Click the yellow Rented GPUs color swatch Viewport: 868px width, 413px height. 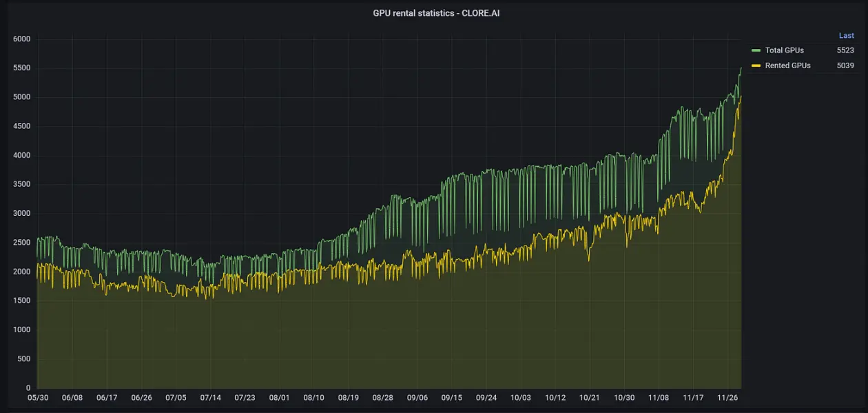tap(756, 66)
